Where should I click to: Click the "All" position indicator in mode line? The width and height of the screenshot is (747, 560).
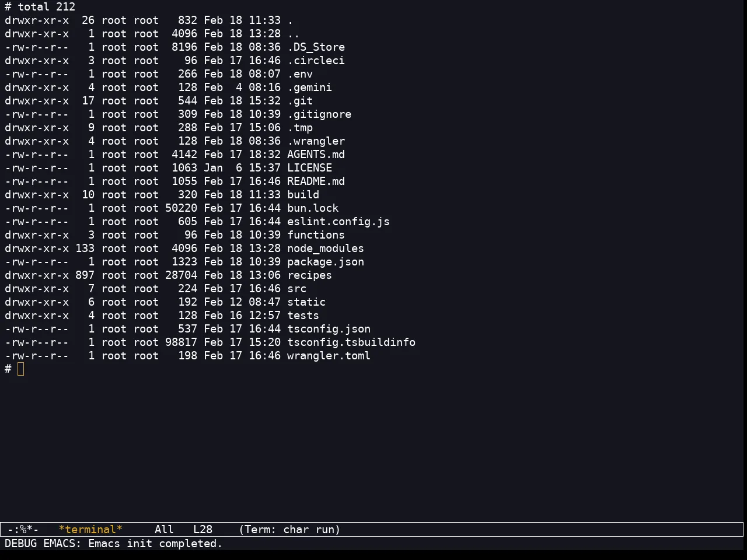point(164,530)
